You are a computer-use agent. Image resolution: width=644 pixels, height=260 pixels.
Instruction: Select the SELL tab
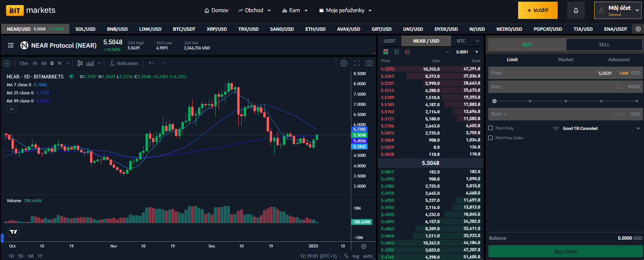(604, 45)
